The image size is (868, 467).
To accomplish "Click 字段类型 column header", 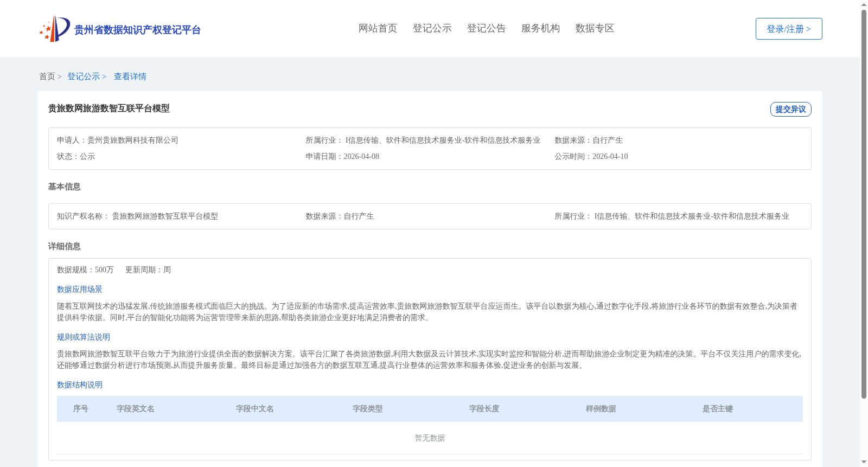I will point(368,409).
